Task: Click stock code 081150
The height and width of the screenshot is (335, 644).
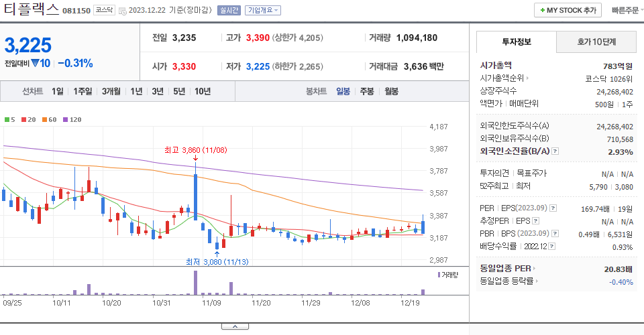Action: pyautogui.click(x=76, y=11)
